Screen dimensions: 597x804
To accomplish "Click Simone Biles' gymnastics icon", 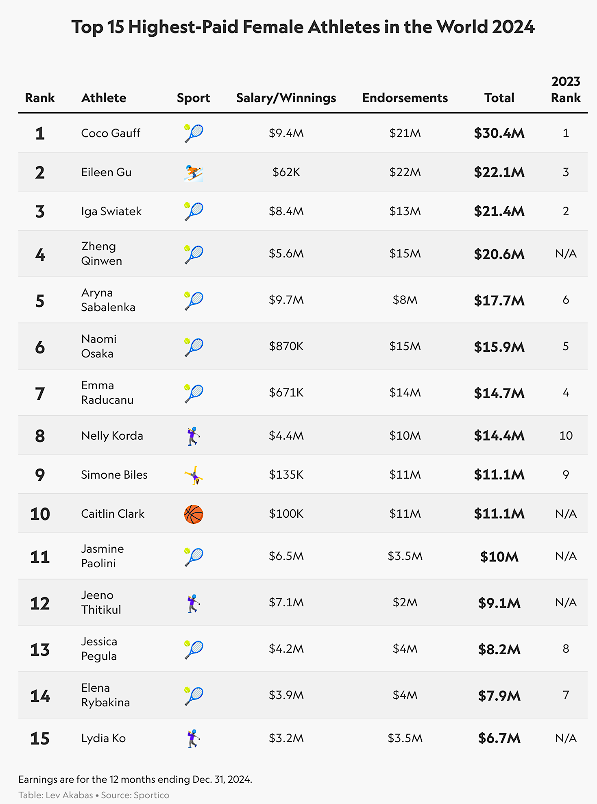I will click(193, 475).
